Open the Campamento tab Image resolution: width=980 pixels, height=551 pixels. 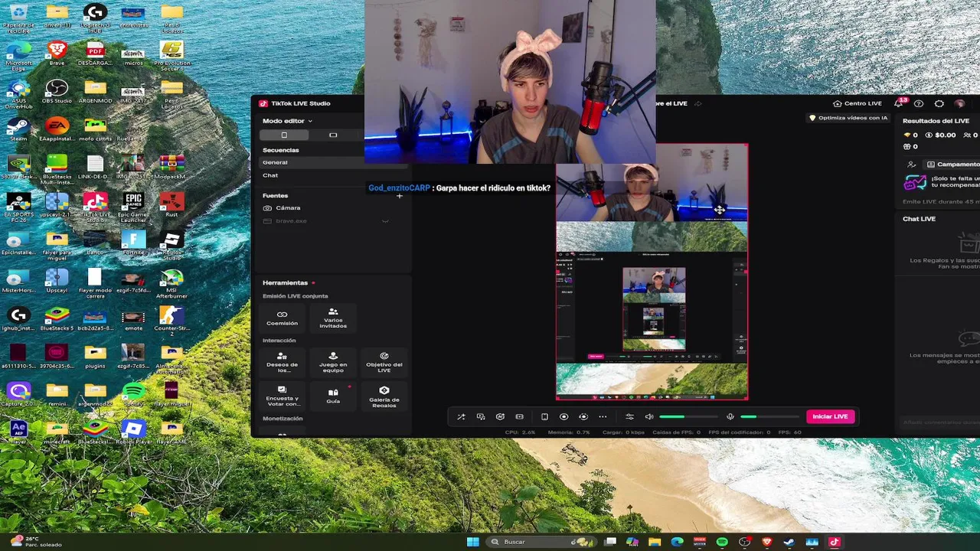(952, 165)
